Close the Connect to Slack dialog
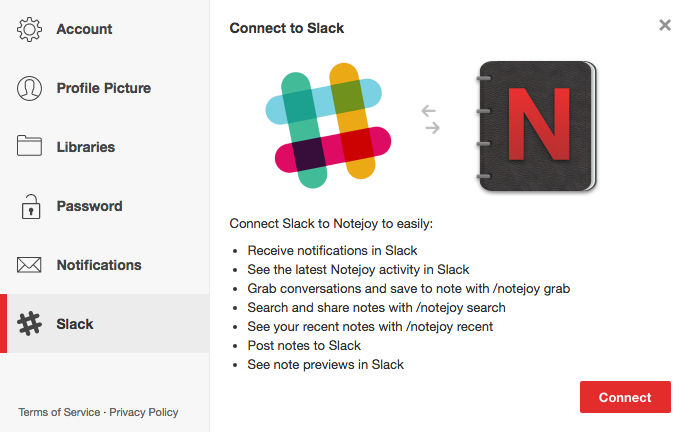The width and height of the screenshot is (689, 432). pos(665,25)
